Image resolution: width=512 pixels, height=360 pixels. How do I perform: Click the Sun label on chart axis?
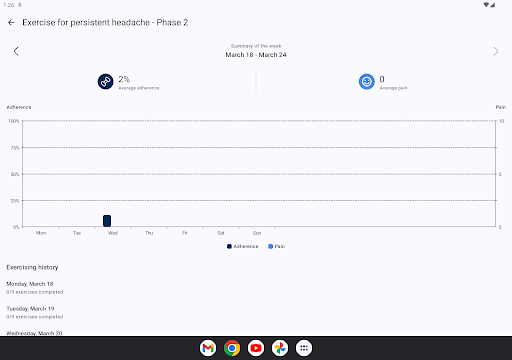257,233
